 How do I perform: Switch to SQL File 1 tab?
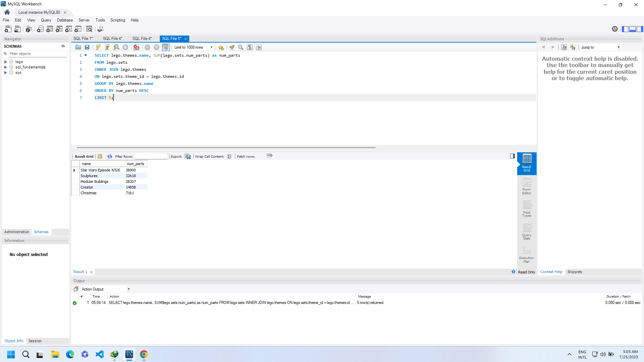coord(83,39)
